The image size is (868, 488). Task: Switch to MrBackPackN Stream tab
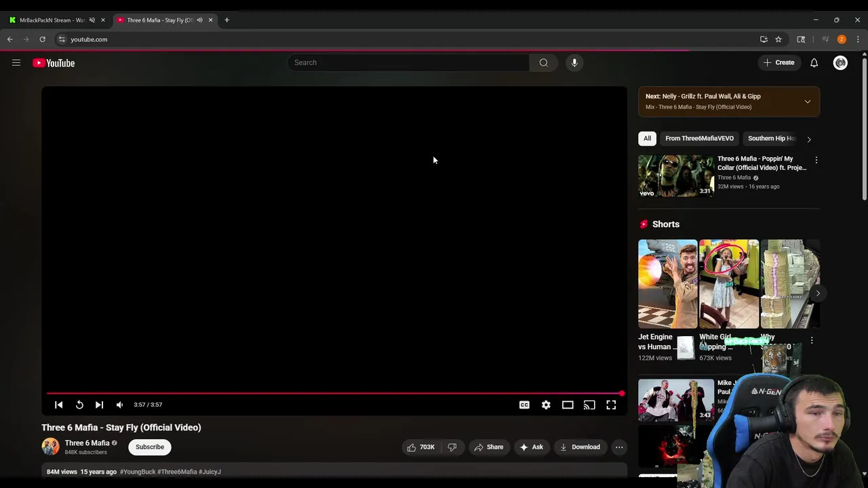point(52,20)
